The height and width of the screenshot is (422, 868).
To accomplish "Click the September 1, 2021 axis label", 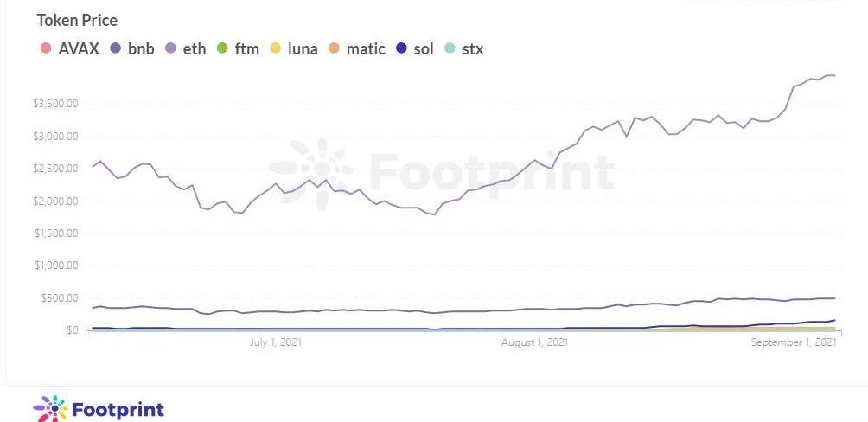I will 794,342.
